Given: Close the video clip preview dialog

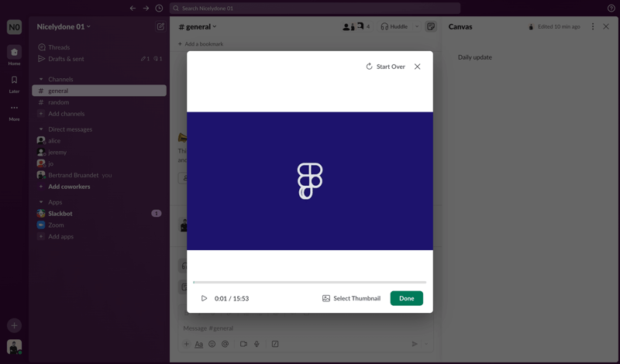Looking at the screenshot, I should [417, 67].
